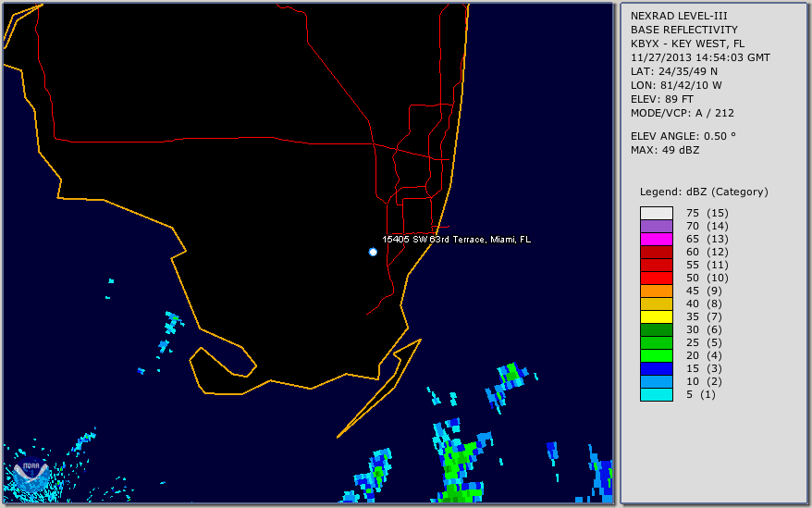Click the 35 dBZ yellow legend swatch
This screenshot has height=508, width=812.
click(x=656, y=316)
